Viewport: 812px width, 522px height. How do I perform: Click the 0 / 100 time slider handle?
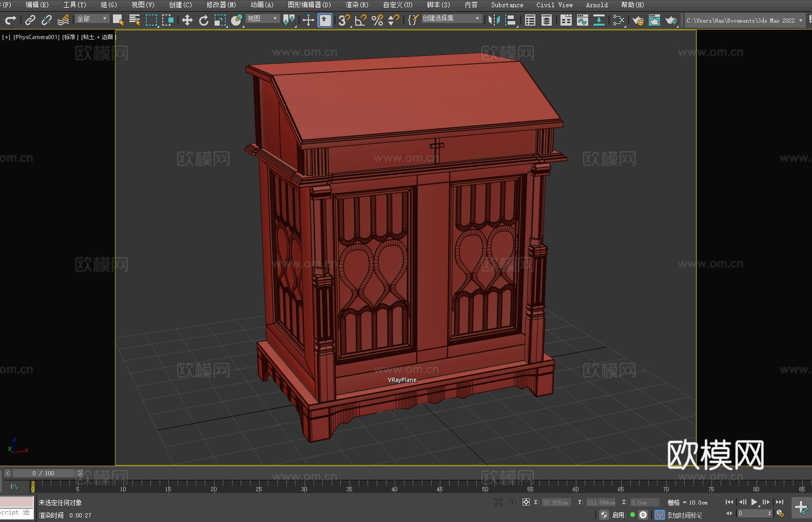(44, 473)
